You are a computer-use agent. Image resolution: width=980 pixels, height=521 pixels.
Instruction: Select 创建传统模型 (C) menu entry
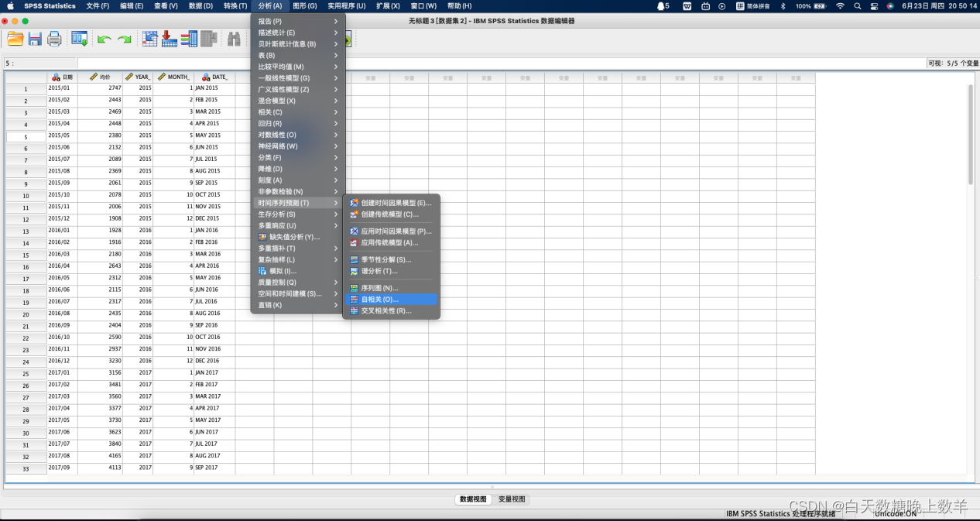pyautogui.click(x=389, y=214)
